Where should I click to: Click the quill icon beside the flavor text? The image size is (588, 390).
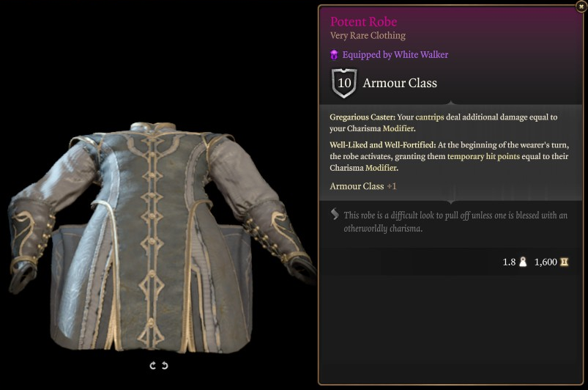point(335,214)
